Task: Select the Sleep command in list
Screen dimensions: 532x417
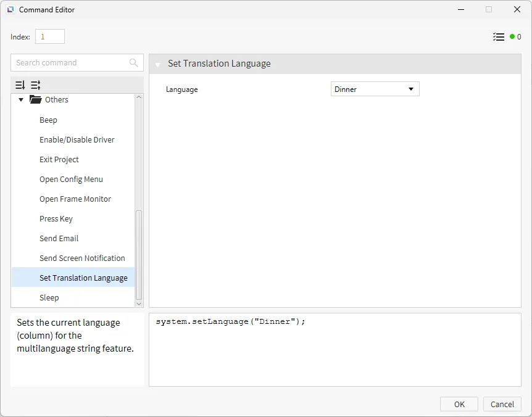Action: click(49, 298)
